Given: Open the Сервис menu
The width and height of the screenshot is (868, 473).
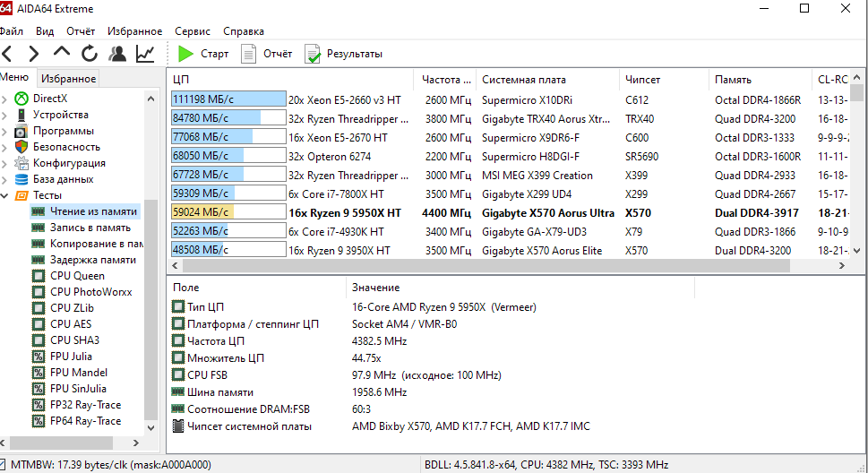Looking at the screenshot, I should (x=193, y=31).
